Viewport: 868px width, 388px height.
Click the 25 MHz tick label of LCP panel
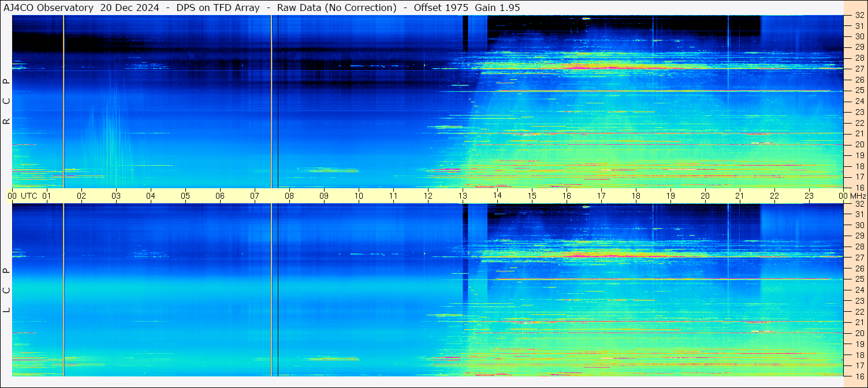tap(859, 279)
